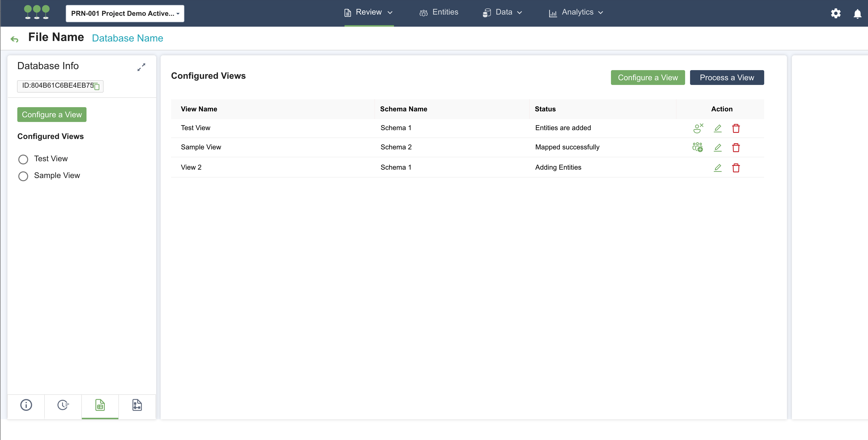Open the Review menu
868x440 pixels.
369,12
